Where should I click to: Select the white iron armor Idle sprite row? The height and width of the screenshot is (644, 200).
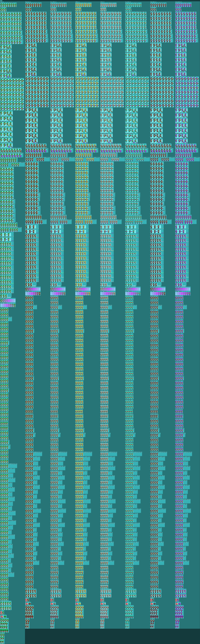click(104, 5)
